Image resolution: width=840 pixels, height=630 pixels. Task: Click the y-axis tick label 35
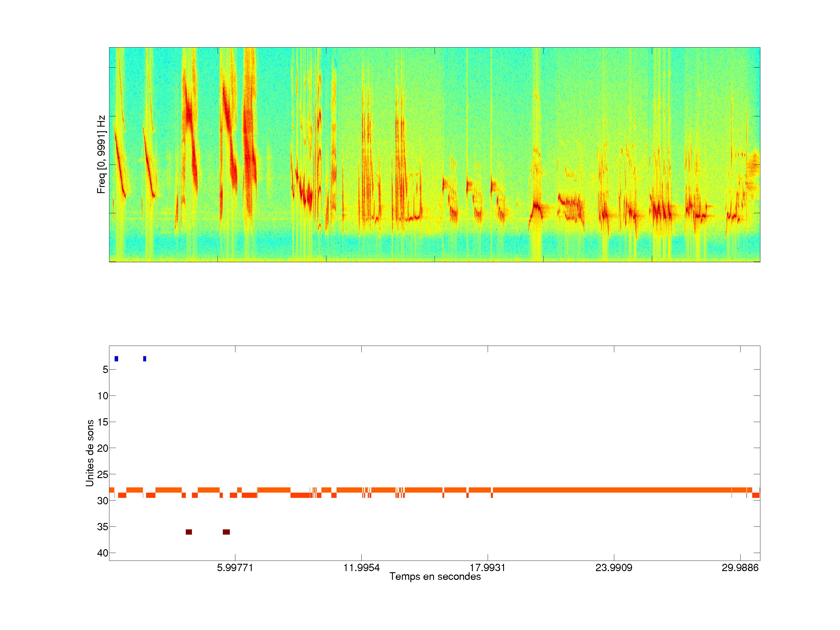click(x=103, y=527)
